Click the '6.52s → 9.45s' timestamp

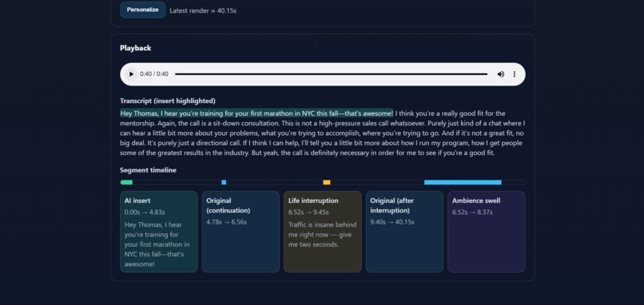click(308, 212)
